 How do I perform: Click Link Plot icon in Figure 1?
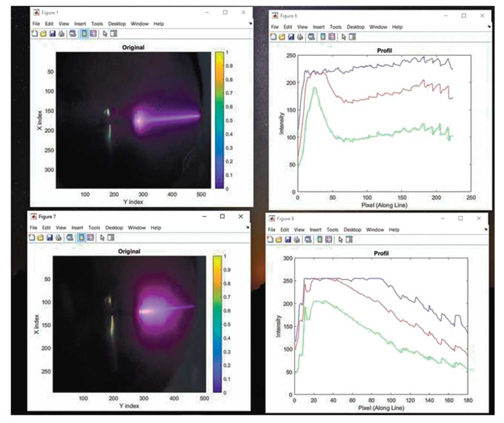coord(73,33)
